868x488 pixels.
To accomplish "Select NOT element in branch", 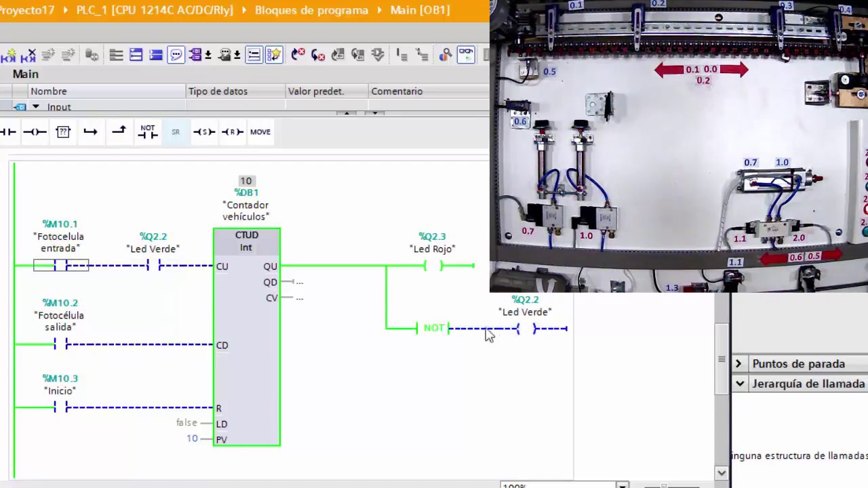I will tap(433, 328).
